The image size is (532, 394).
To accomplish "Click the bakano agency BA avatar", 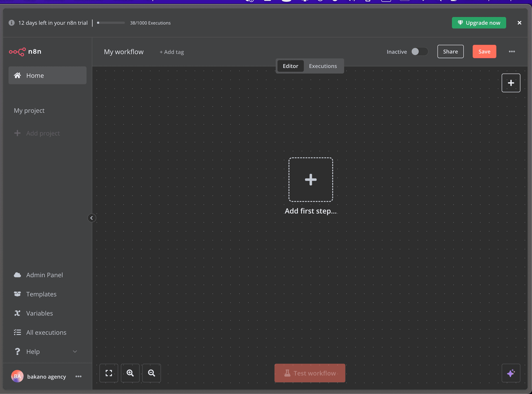I will tap(17, 376).
